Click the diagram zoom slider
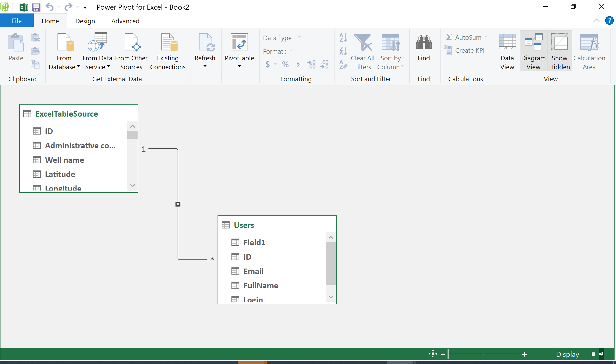 click(483, 354)
